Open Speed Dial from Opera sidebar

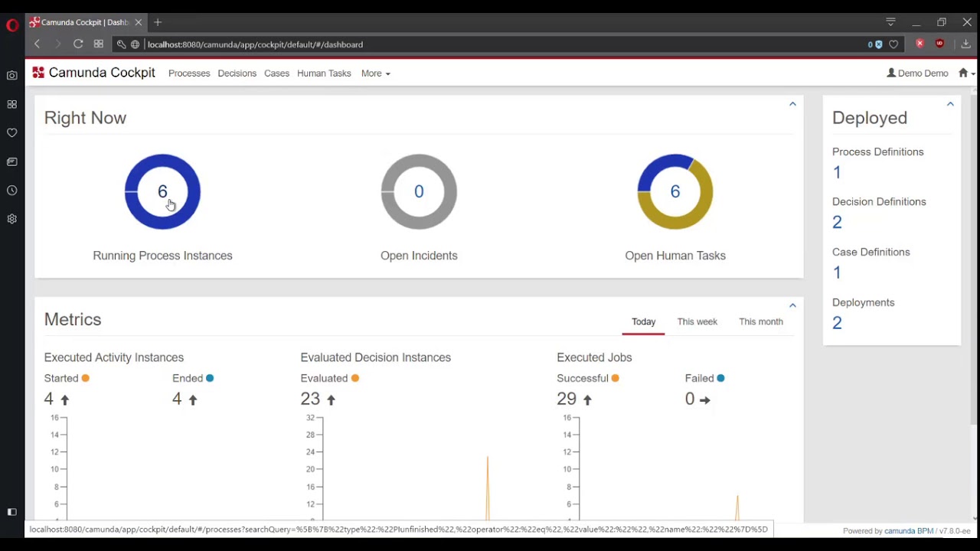click(12, 104)
